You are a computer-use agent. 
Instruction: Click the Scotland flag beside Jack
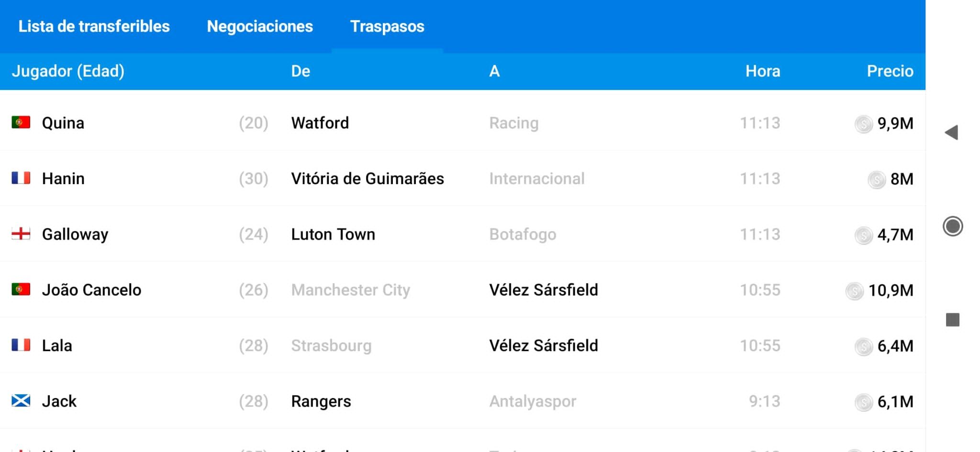pos(21,401)
